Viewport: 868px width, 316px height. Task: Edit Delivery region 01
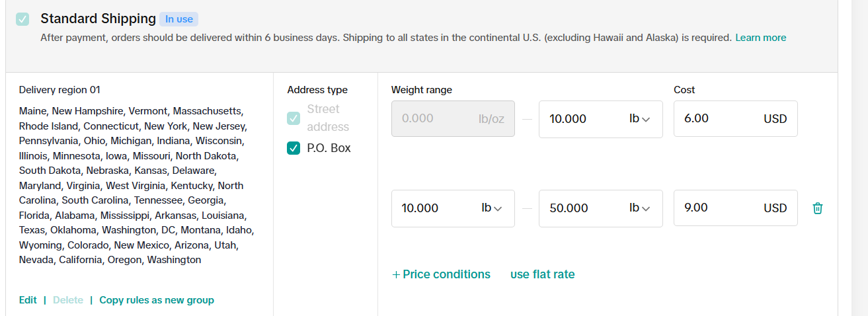click(28, 300)
